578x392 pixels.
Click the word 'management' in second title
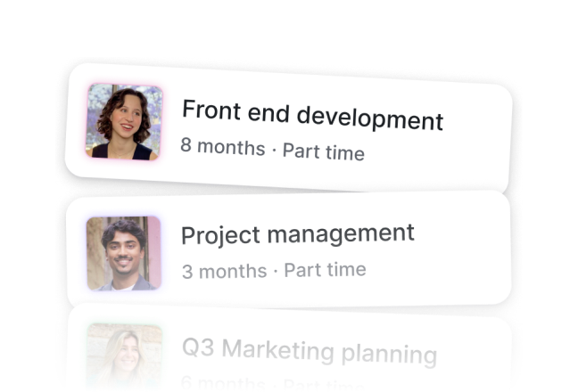[x=341, y=233]
